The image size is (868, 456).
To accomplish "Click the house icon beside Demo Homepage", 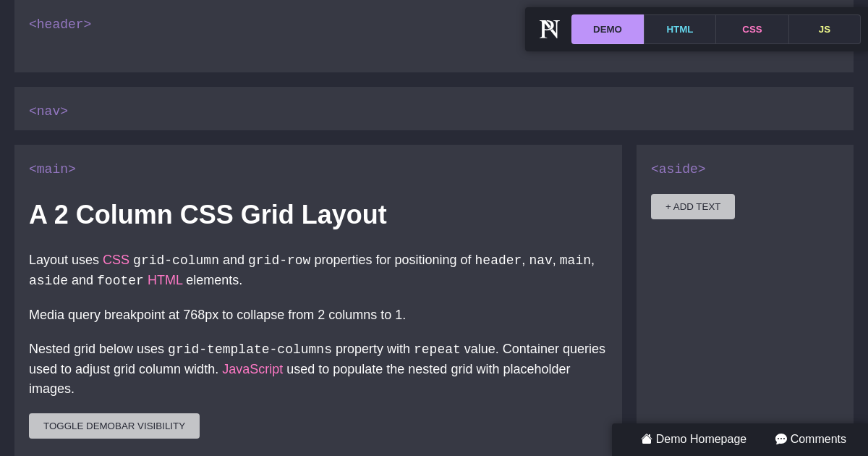I will click(646, 439).
